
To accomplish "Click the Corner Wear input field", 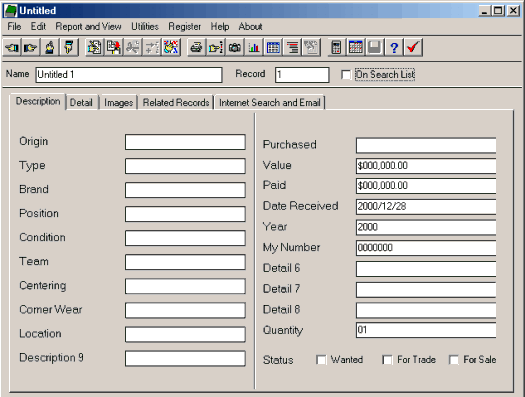I will (x=185, y=310).
